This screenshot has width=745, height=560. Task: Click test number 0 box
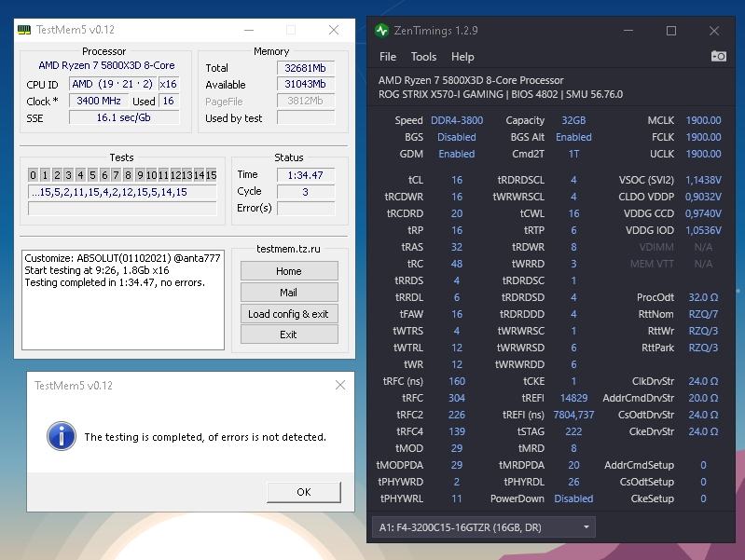click(x=33, y=175)
